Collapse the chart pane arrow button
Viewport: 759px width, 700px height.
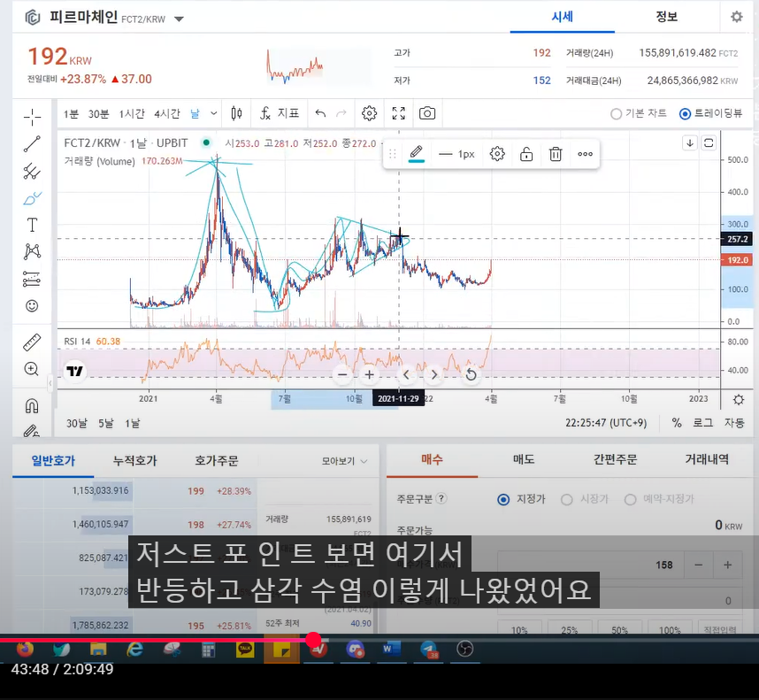pyautogui.click(x=690, y=142)
